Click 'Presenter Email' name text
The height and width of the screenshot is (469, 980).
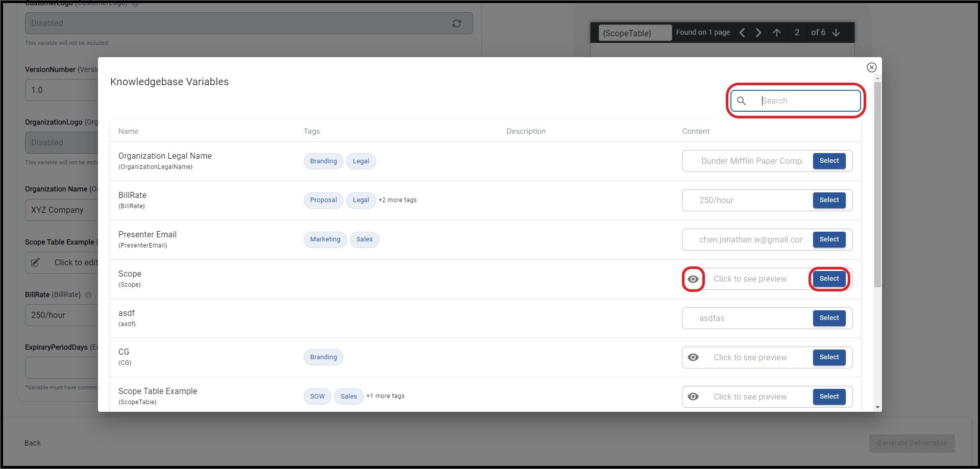click(x=148, y=235)
